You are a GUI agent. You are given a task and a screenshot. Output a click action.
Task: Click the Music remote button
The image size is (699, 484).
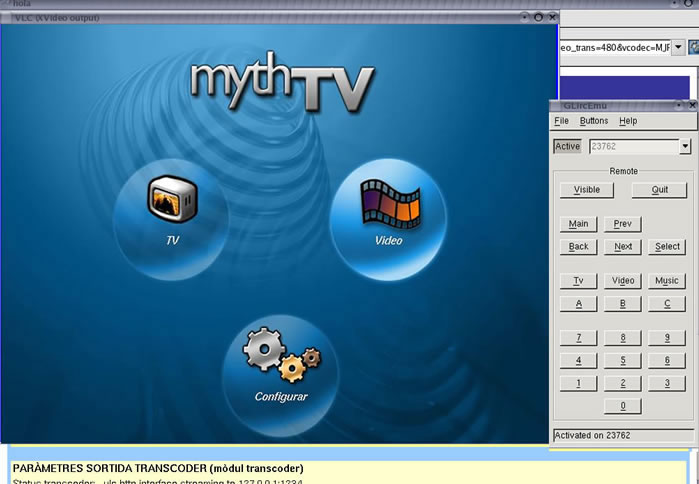tap(667, 281)
